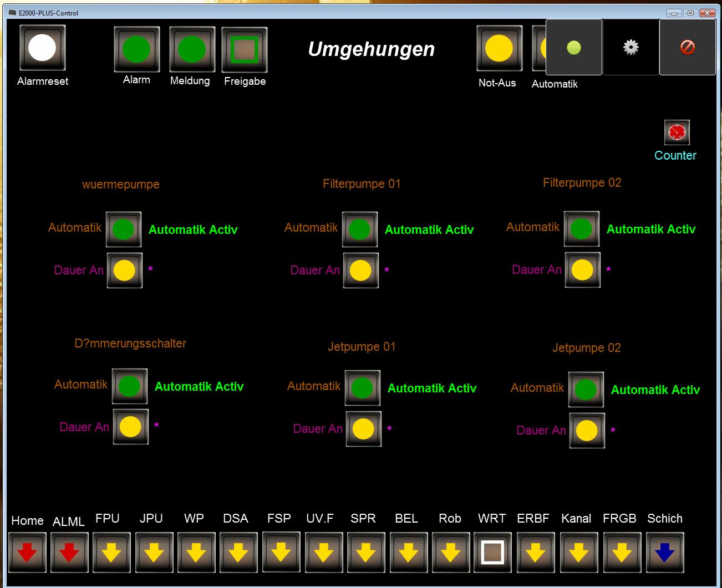Click the red prohibition stop icon

[x=687, y=47]
